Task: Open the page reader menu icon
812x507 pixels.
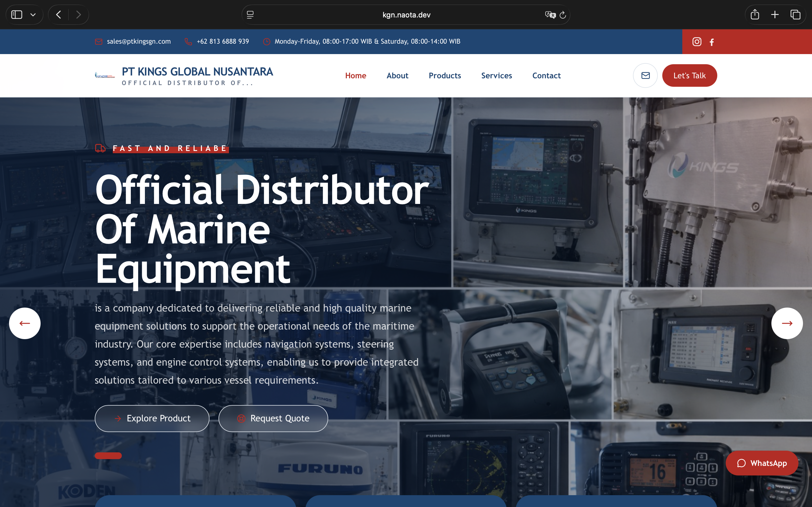Action: [x=250, y=15]
